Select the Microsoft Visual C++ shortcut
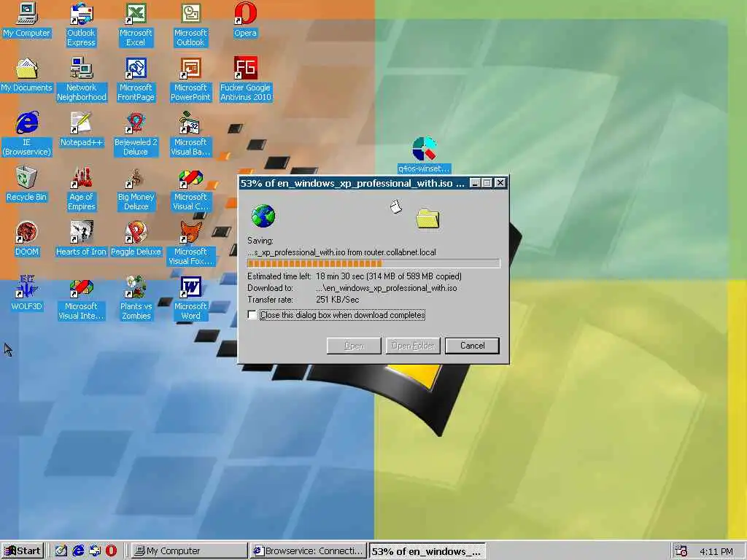Screen dimensions: 747x560 tap(190, 189)
